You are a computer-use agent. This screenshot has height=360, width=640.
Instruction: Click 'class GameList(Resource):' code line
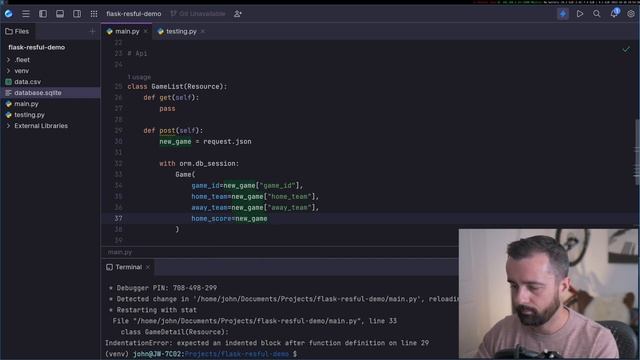pyautogui.click(x=177, y=87)
